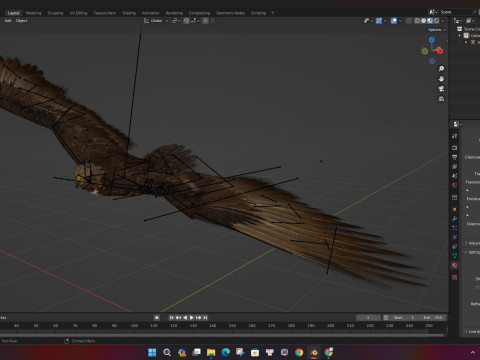The height and width of the screenshot is (360, 480).
Task: Open the proportional editing falloff curve
Action: [213, 21]
